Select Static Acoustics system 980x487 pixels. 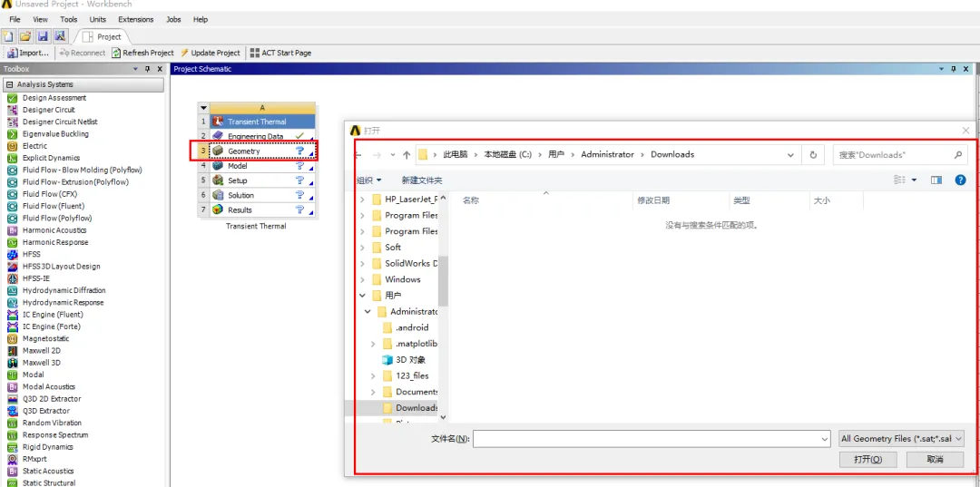pos(48,471)
